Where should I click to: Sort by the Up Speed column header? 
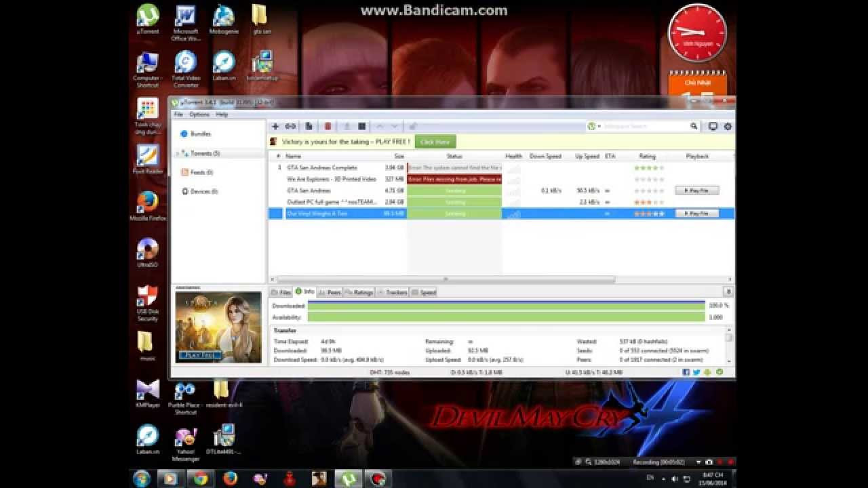[x=587, y=157]
